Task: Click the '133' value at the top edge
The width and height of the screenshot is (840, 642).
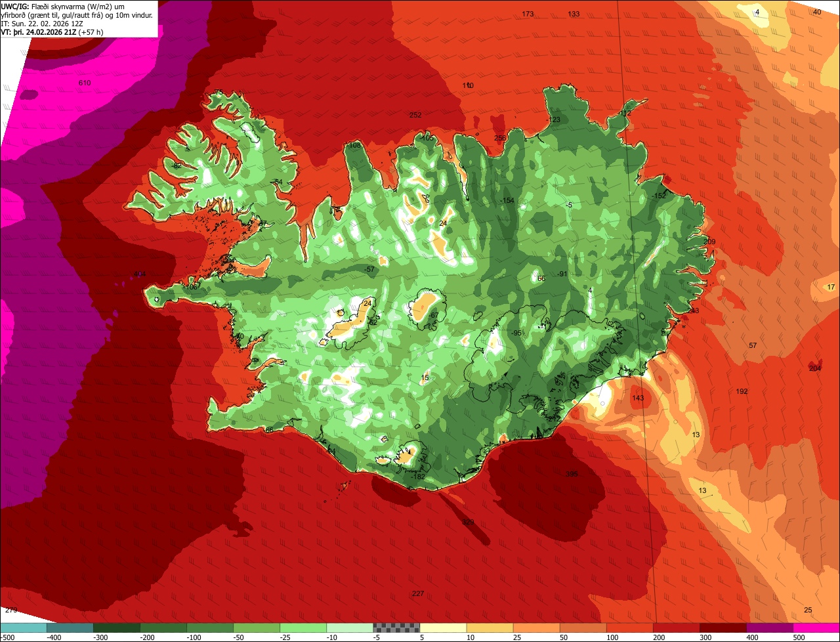Action: pyautogui.click(x=574, y=14)
